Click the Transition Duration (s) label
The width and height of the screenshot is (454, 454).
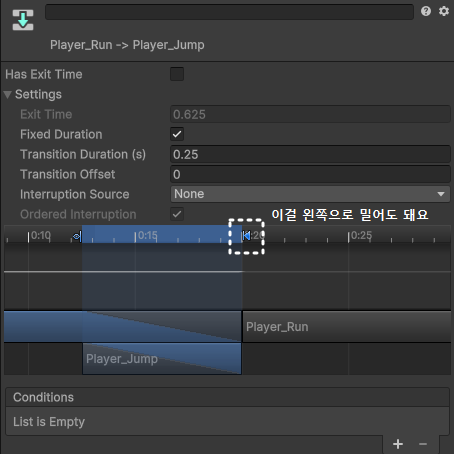pos(83,154)
